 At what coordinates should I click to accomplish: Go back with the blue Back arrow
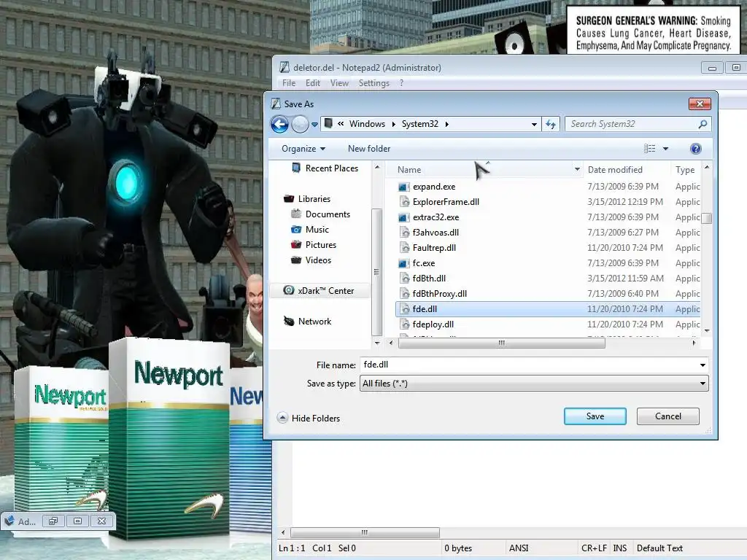click(x=279, y=124)
